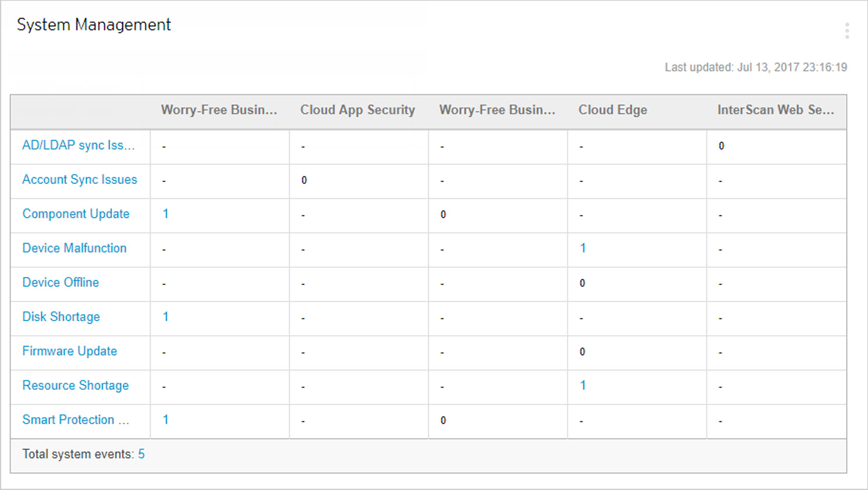The image size is (868, 490).
Task: Click the Cloud App Security column header
Action: pos(357,110)
